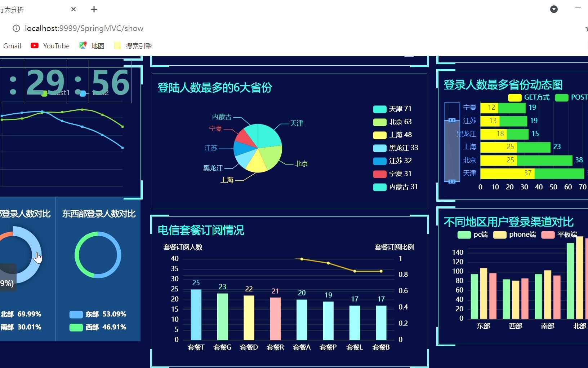588x368 pixels.
Task: Toggle the 黑龙江 33 pie legend item
Action: [x=395, y=148]
